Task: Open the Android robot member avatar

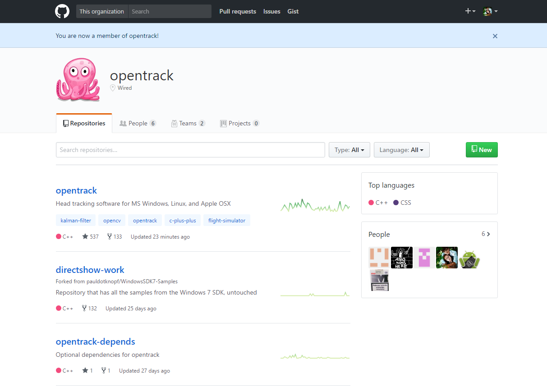Action: click(469, 258)
